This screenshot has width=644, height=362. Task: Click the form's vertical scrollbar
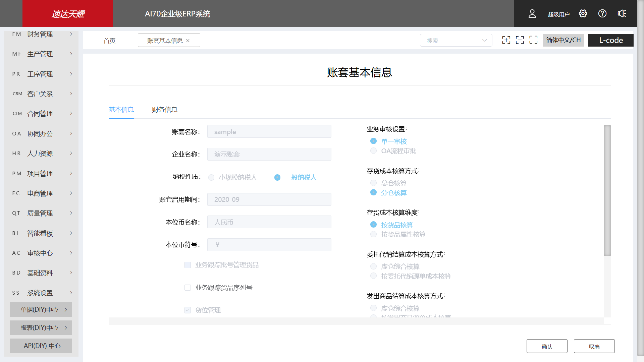pos(607,190)
